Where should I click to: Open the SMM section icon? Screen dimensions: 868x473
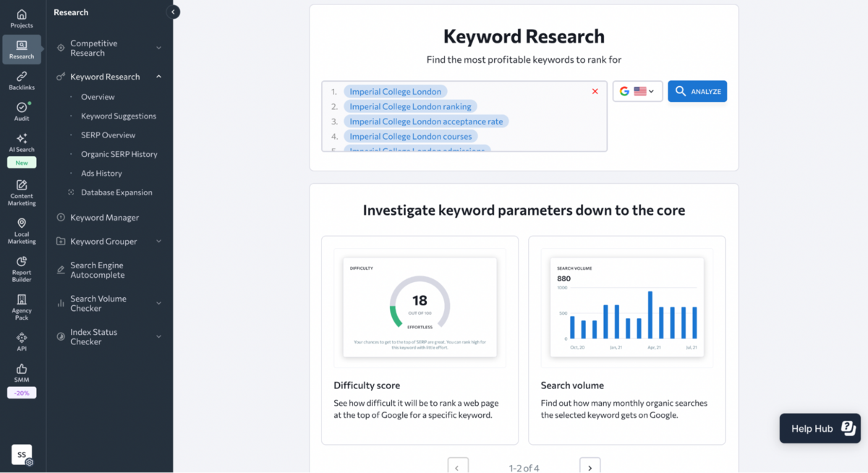coord(22,372)
